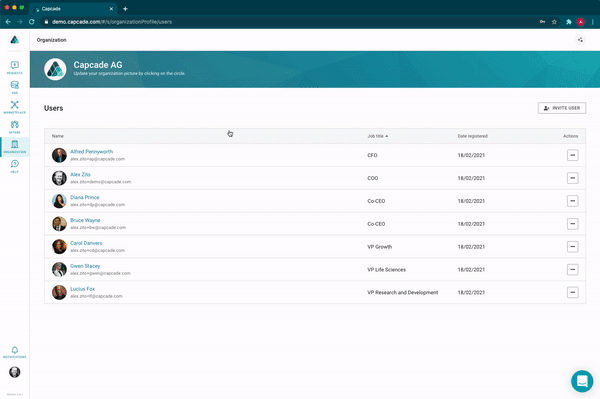Click the Users section heading
Viewport: 600px width, 399px height.
click(54, 108)
